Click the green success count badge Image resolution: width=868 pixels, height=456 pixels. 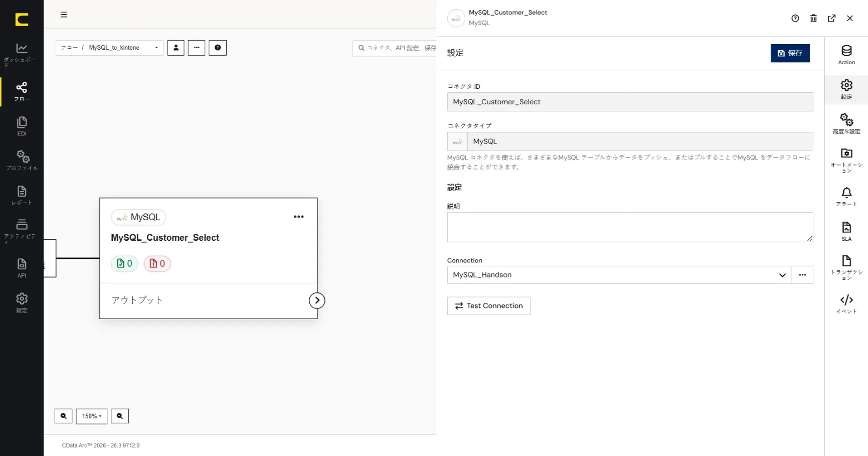coord(124,263)
